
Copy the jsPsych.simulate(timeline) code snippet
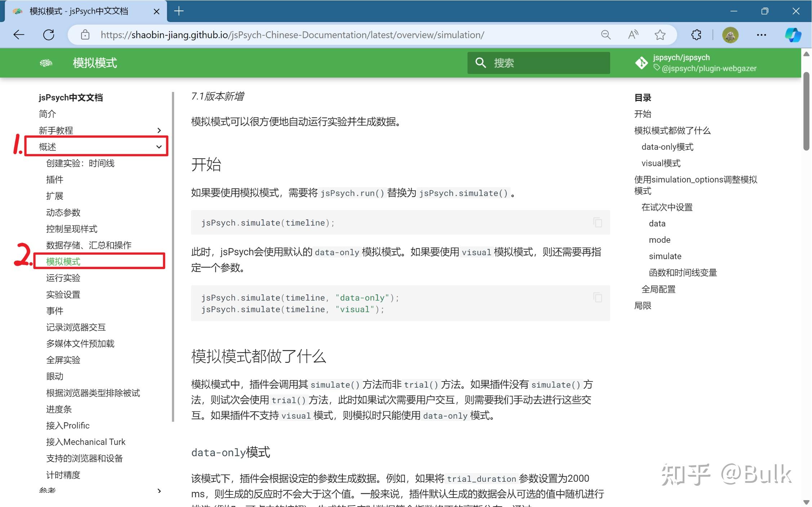coord(598,222)
